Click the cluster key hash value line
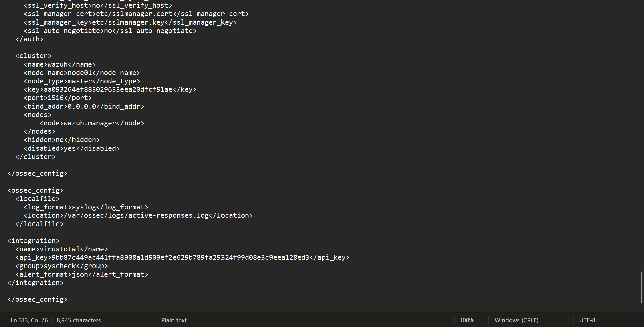 coord(110,90)
